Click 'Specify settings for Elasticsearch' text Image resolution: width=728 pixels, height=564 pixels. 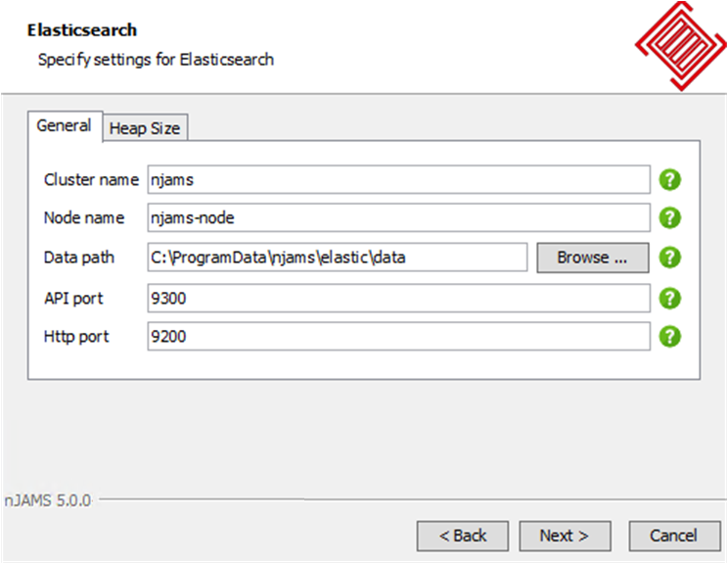tap(156, 60)
